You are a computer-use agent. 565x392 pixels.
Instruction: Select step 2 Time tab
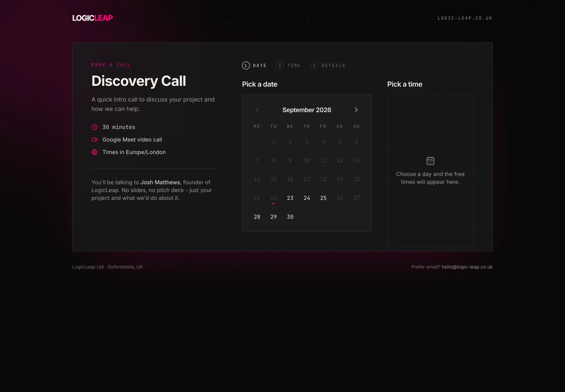pos(288,66)
